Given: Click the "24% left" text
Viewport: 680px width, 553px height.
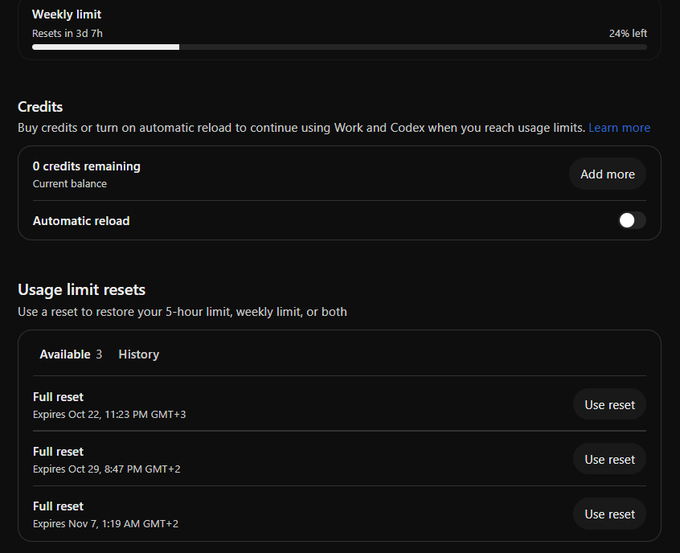Looking at the screenshot, I should 628,33.
